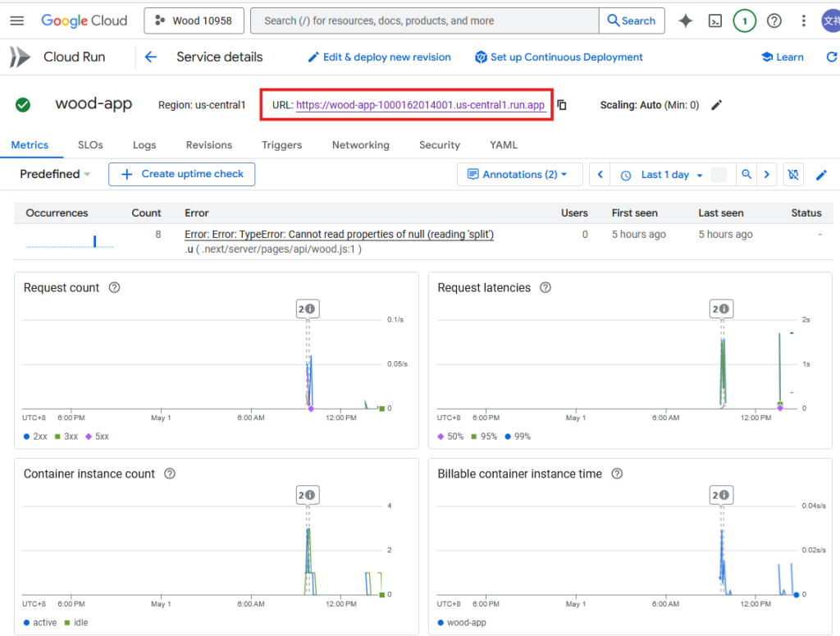The image size is (840, 636).
Task: Toggle the 5xx series in legend
Action: (98, 437)
